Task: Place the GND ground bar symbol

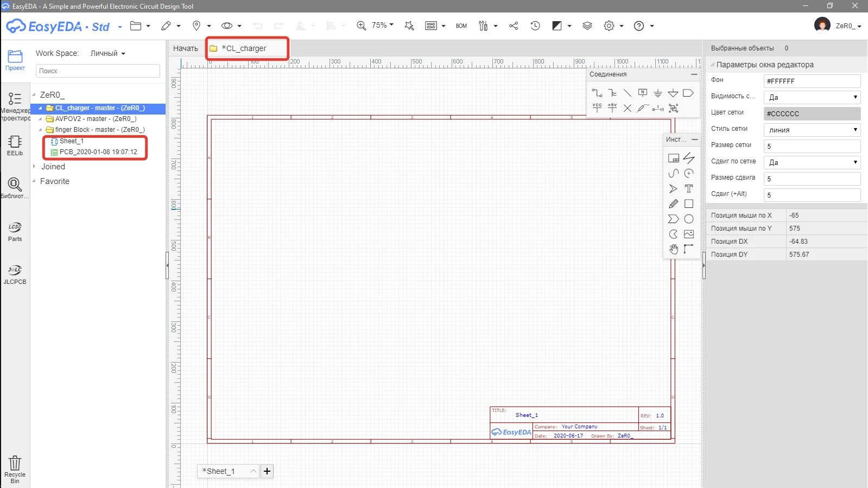Action: 658,93
